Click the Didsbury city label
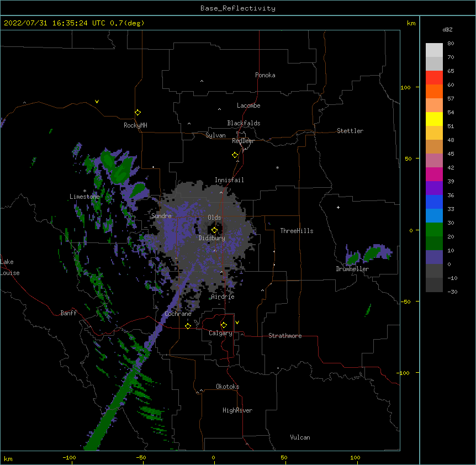 coord(211,238)
